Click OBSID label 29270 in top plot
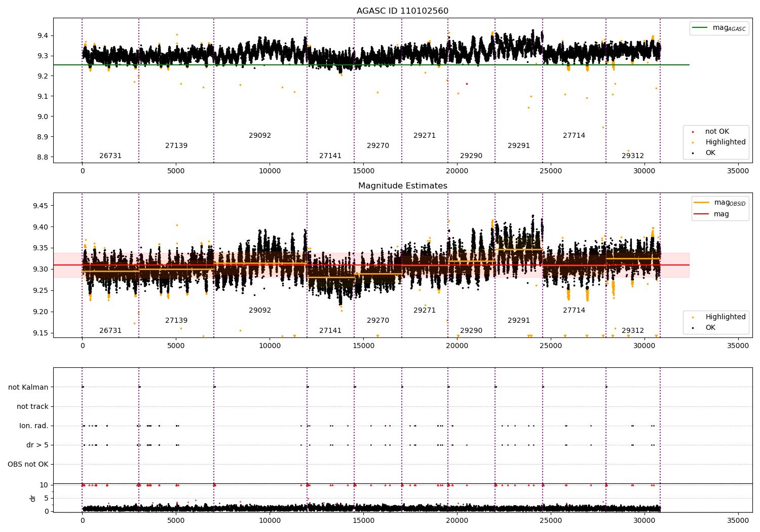The width and height of the screenshot is (760, 532). pyautogui.click(x=378, y=146)
